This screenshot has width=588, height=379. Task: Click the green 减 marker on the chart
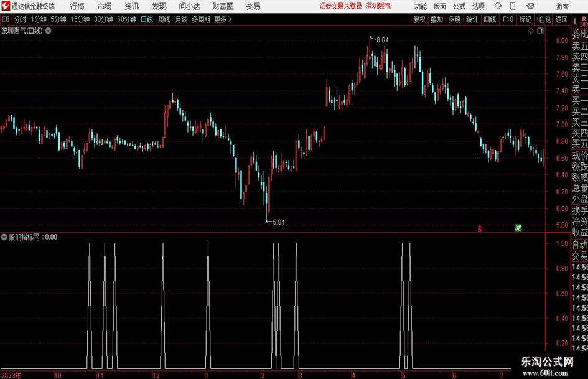(x=518, y=227)
